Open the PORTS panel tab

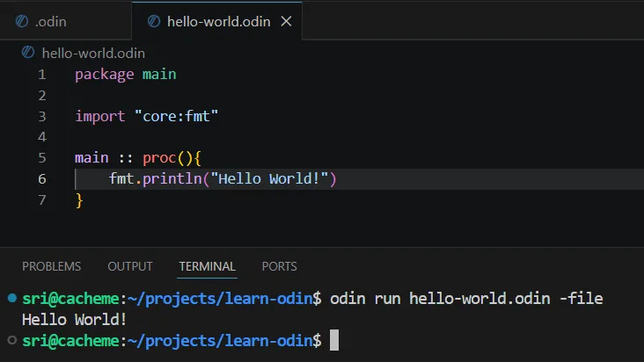pyautogui.click(x=279, y=266)
